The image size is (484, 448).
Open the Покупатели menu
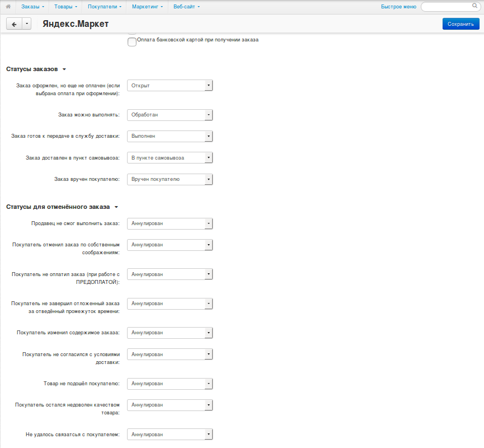tap(105, 7)
